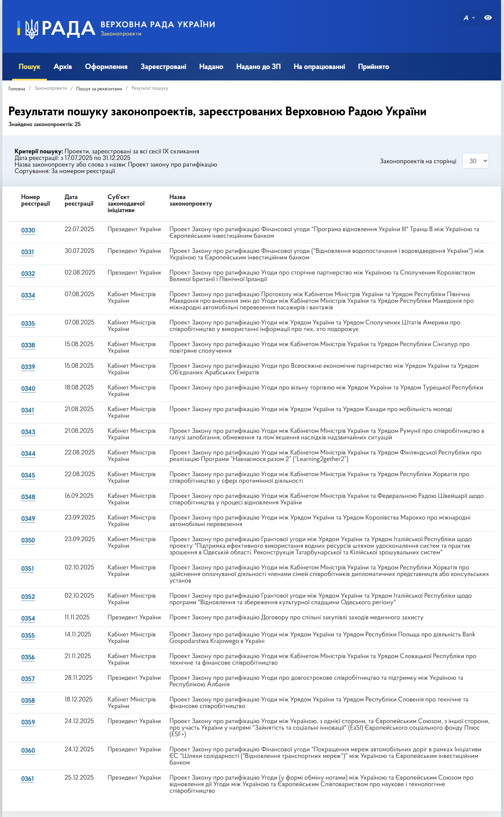Open bill number 0345
This screenshot has width=504, height=817.
tap(28, 475)
